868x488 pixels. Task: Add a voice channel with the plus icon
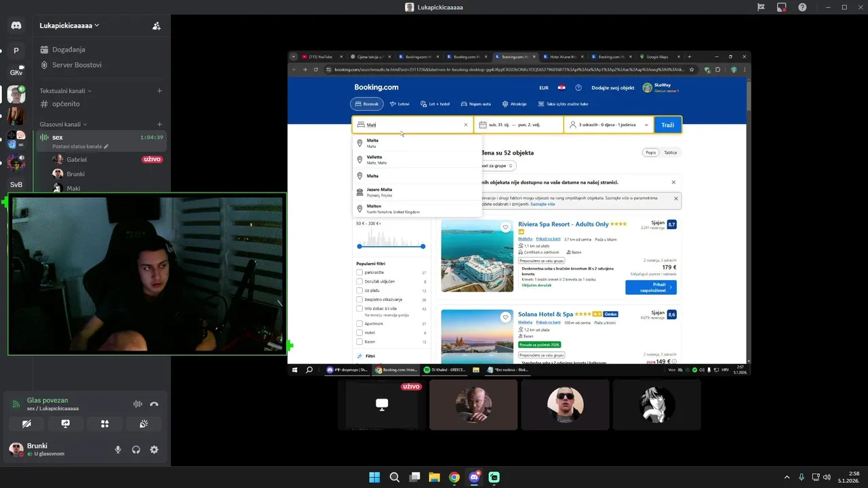(159, 124)
